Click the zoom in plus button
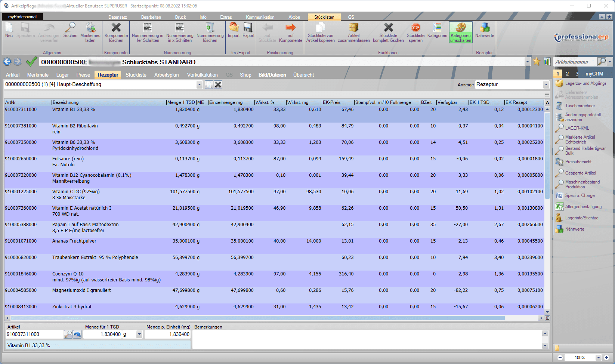 click(606, 358)
